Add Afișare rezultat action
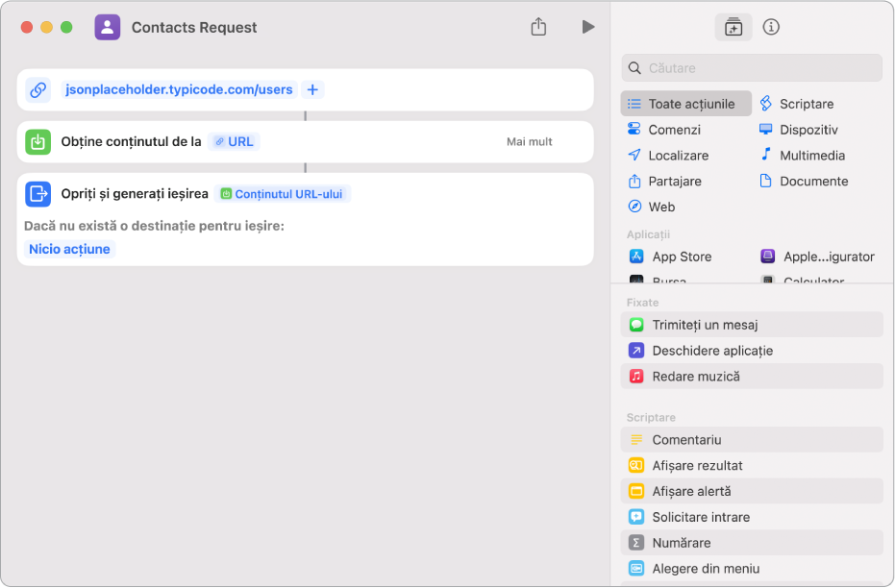 click(752, 465)
